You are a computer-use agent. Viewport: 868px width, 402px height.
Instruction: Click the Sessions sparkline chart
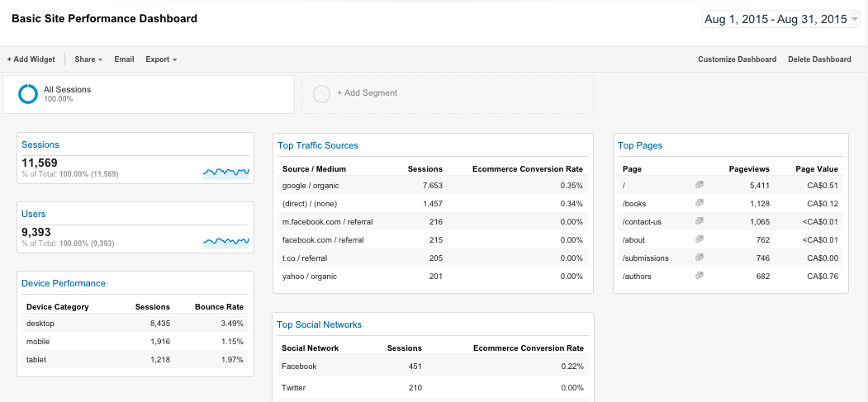coord(225,172)
